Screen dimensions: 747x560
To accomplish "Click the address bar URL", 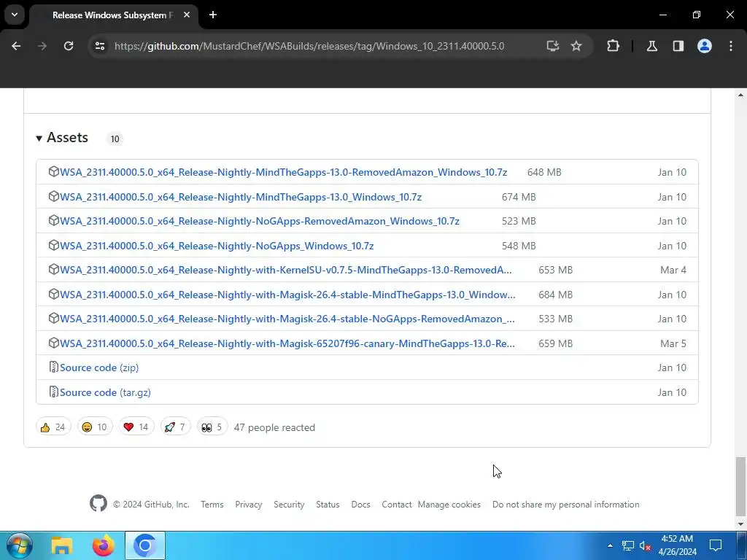I will 309,46.
